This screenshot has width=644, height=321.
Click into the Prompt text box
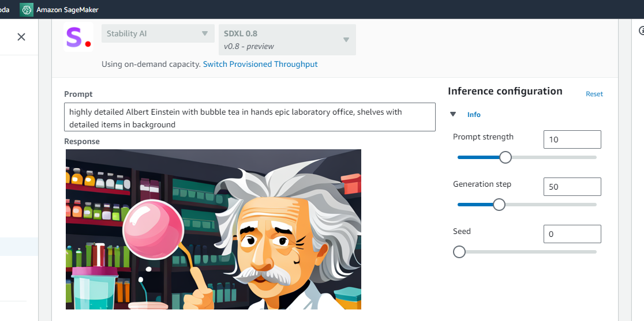click(x=249, y=118)
